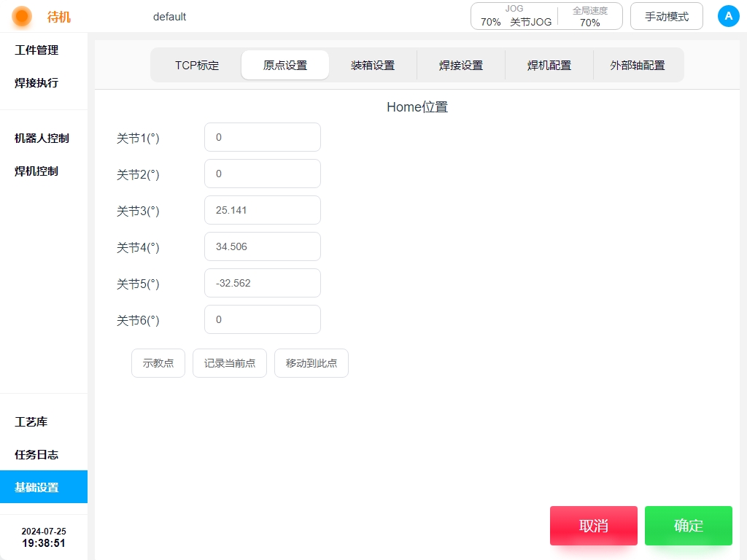The height and width of the screenshot is (560, 747).
Task: Select the 焊接设置 tab
Action: (x=461, y=65)
